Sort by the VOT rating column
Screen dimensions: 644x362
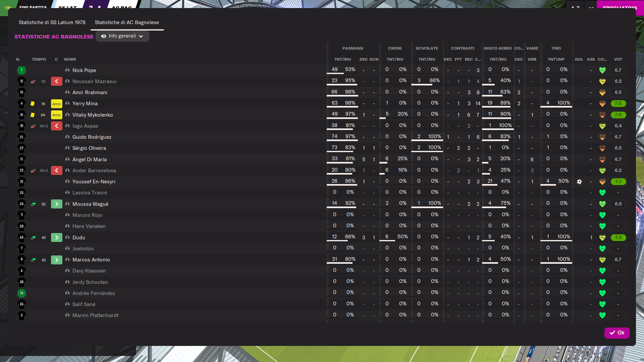(618, 59)
